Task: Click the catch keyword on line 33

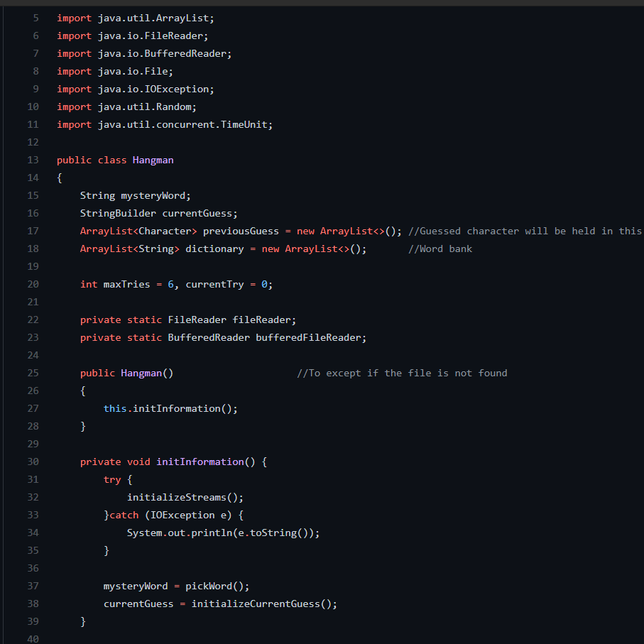Action: point(124,515)
